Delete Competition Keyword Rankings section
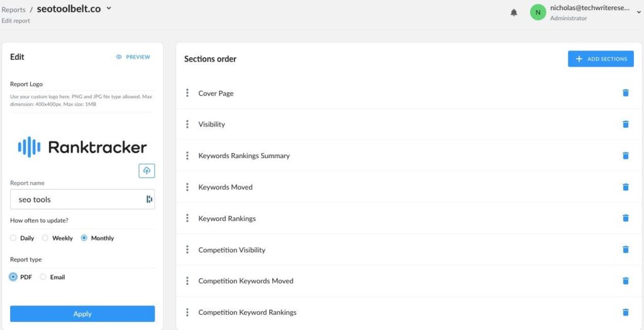 (x=625, y=312)
